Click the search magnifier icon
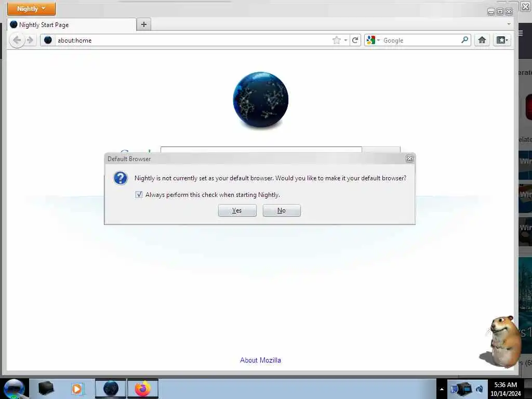This screenshot has width=532, height=399. point(465,40)
